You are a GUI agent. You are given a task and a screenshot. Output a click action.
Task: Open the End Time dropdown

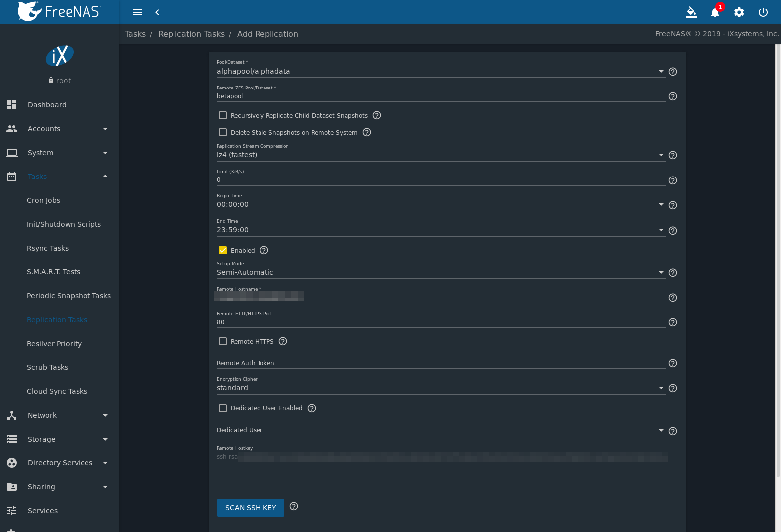440,230
